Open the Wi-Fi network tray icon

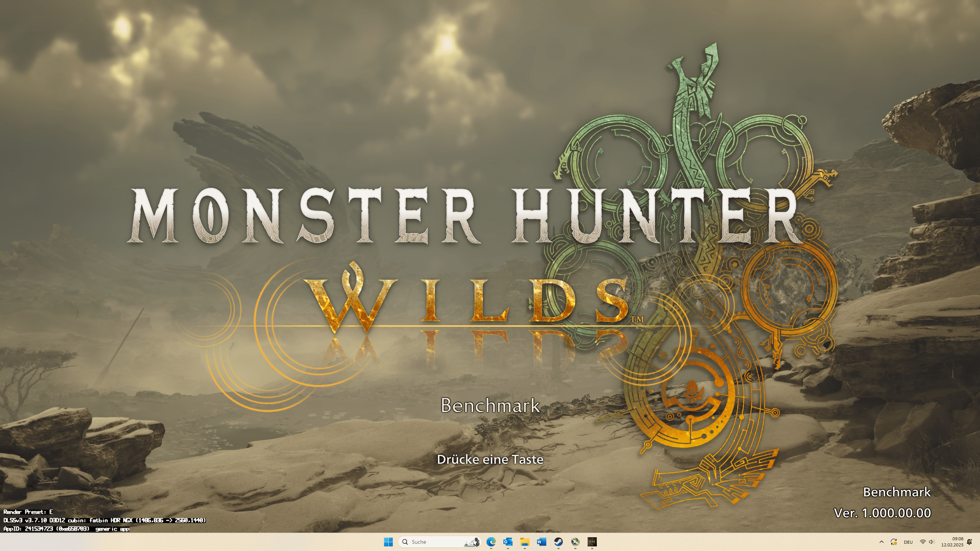[x=923, y=542]
